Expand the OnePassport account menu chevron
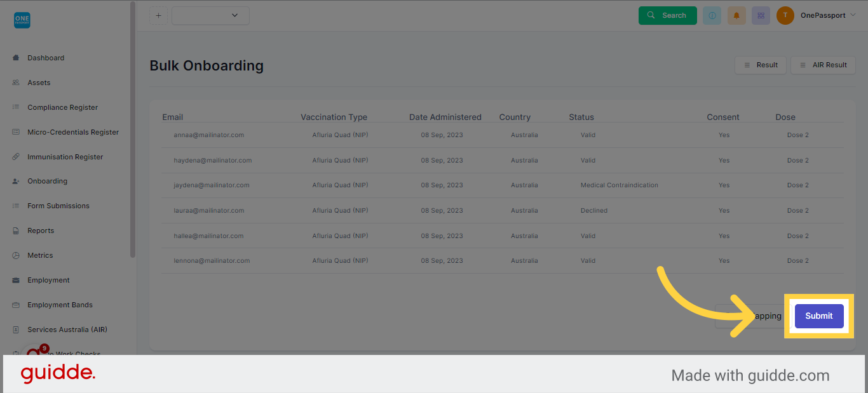 (853, 15)
